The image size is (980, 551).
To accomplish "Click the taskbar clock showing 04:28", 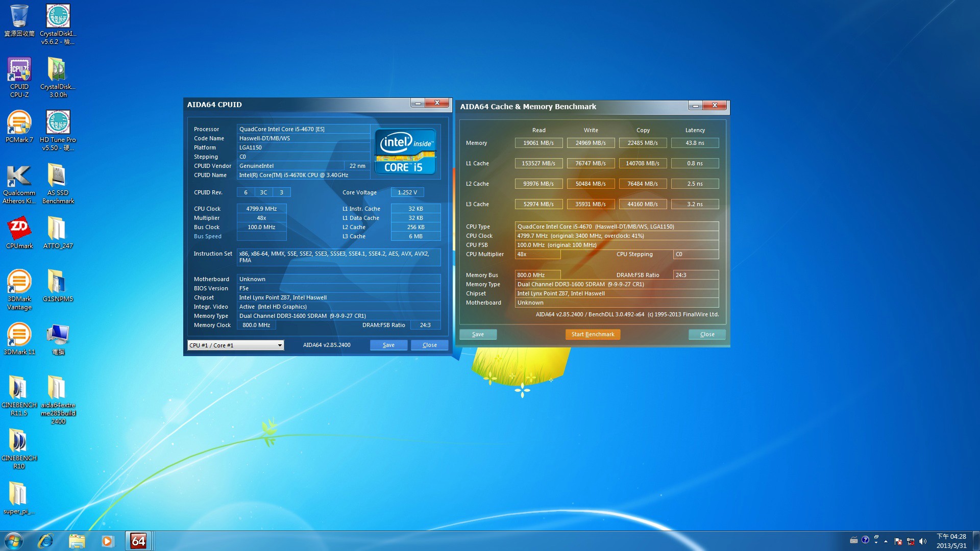I will click(x=951, y=541).
